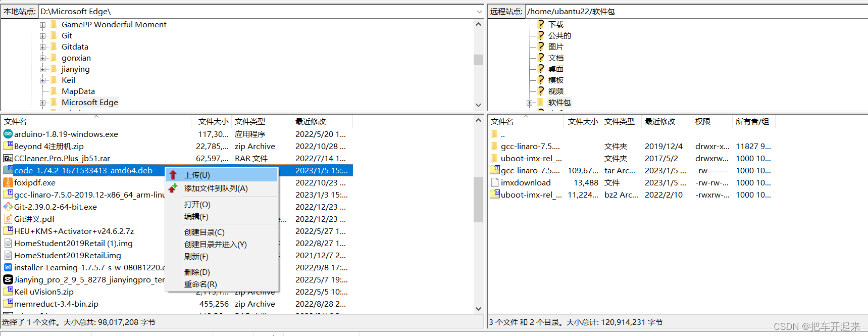Click the remote imxdownload file icon
This screenshot has height=336, width=868.
(495, 182)
